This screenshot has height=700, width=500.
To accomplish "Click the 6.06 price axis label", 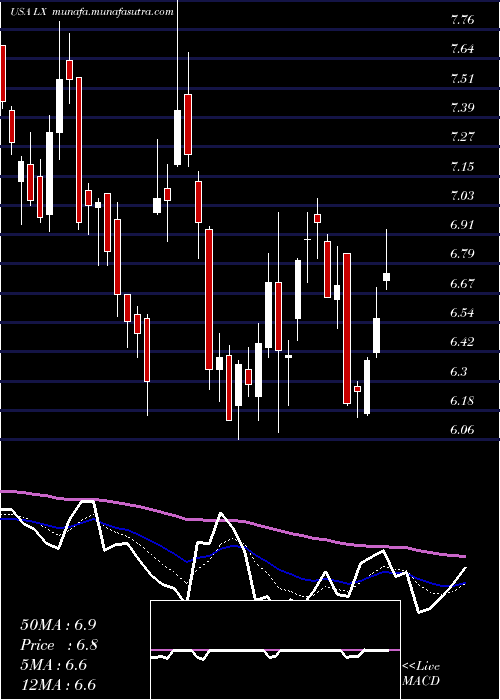I will tap(462, 430).
